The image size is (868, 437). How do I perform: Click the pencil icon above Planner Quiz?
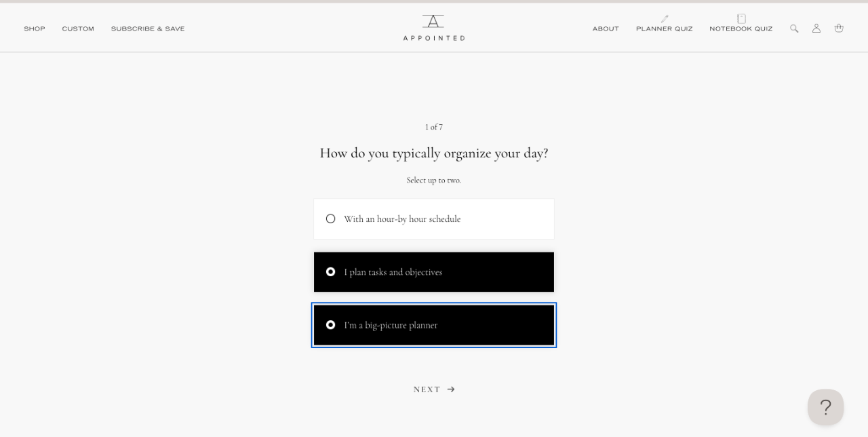pyautogui.click(x=665, y=19)
